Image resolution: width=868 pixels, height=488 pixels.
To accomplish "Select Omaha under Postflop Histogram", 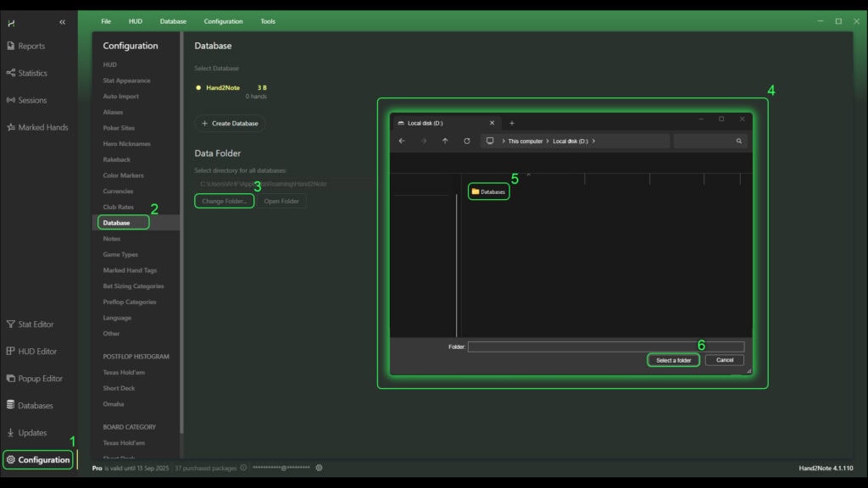I will coord(114,404).
